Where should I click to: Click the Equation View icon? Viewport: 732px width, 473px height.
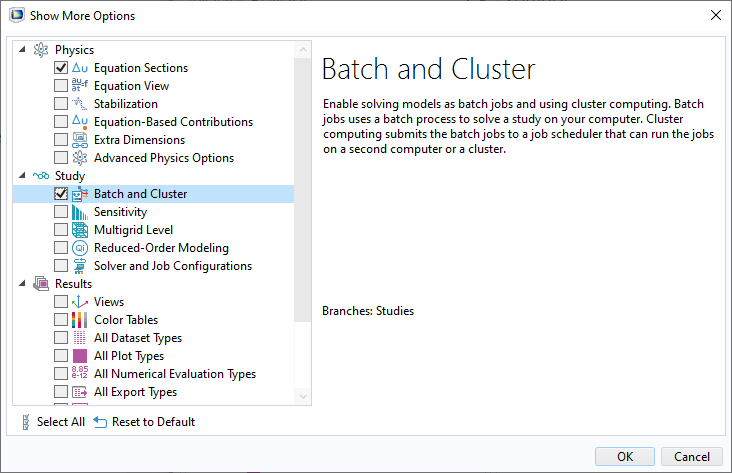click(80, 85)
